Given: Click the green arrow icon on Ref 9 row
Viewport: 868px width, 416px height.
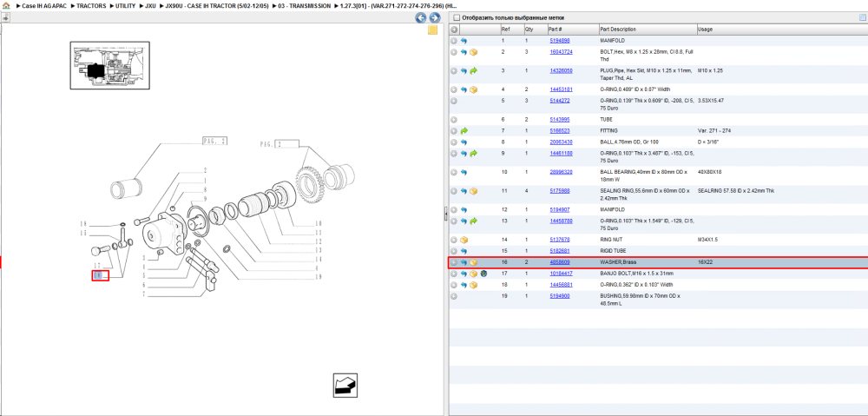Looking at the screenshot, I should 473,154.
